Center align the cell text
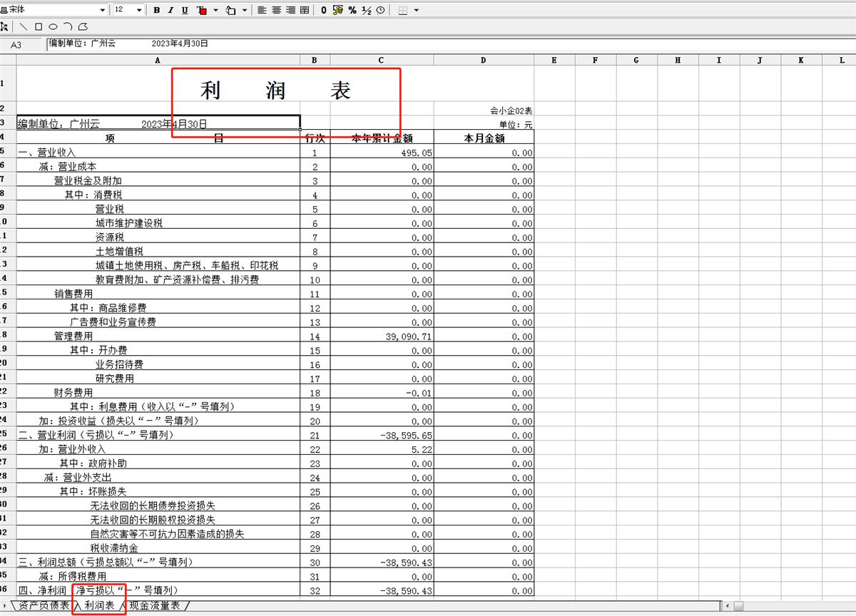This screenshot has height=616, width=856. coord(276,10)
